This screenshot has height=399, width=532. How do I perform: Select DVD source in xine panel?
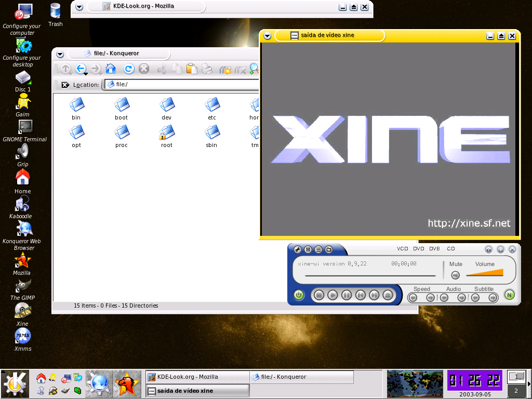(x=418, y=249)
